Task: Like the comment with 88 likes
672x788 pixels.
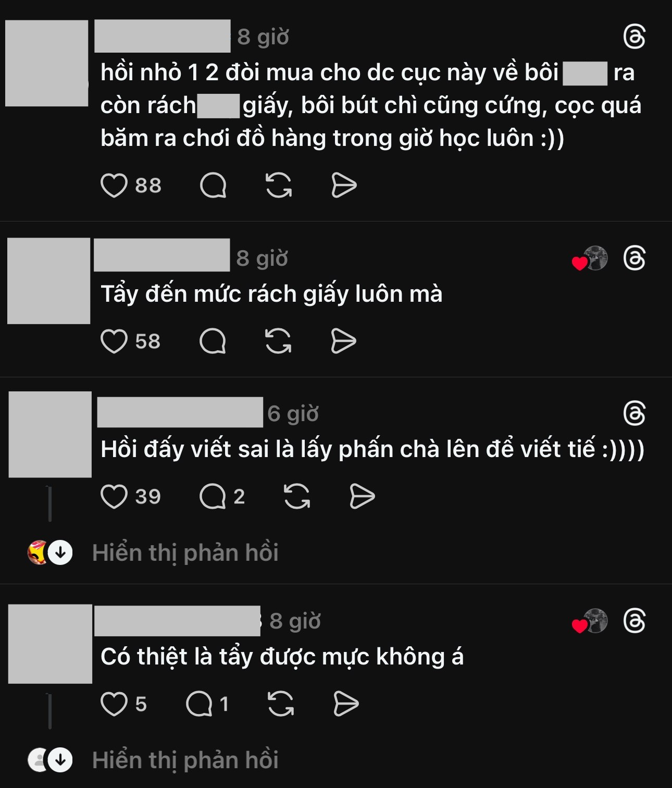Action: 114,185
